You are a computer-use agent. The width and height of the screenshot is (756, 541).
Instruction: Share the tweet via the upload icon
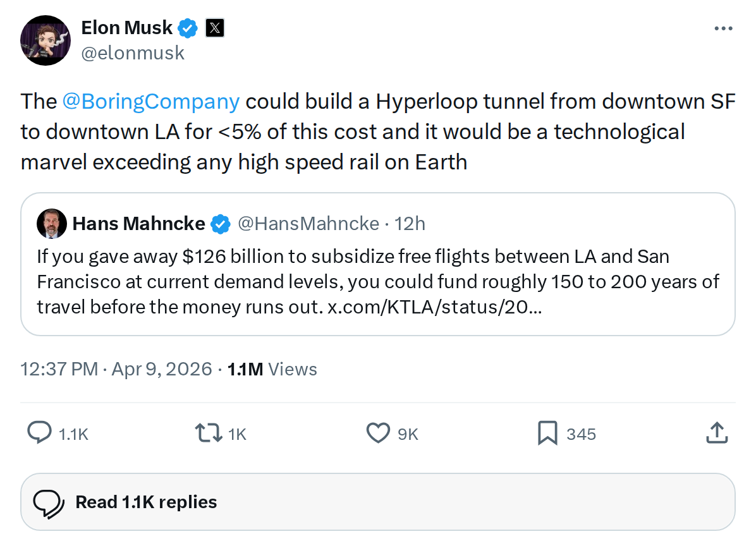tap(716, 434)
